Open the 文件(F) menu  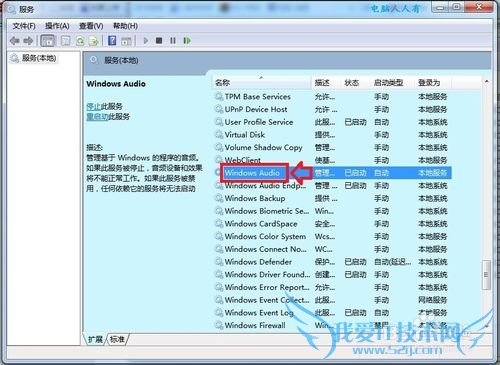24,26
